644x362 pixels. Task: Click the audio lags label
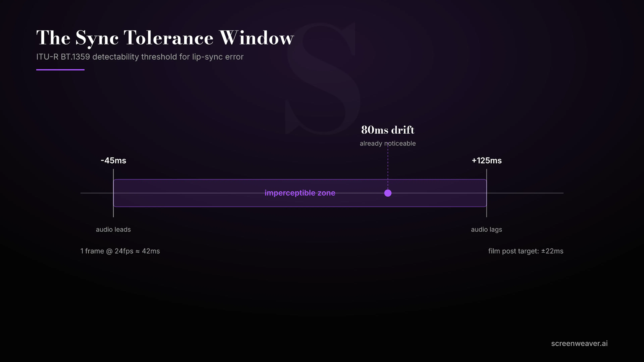(487, 229)
